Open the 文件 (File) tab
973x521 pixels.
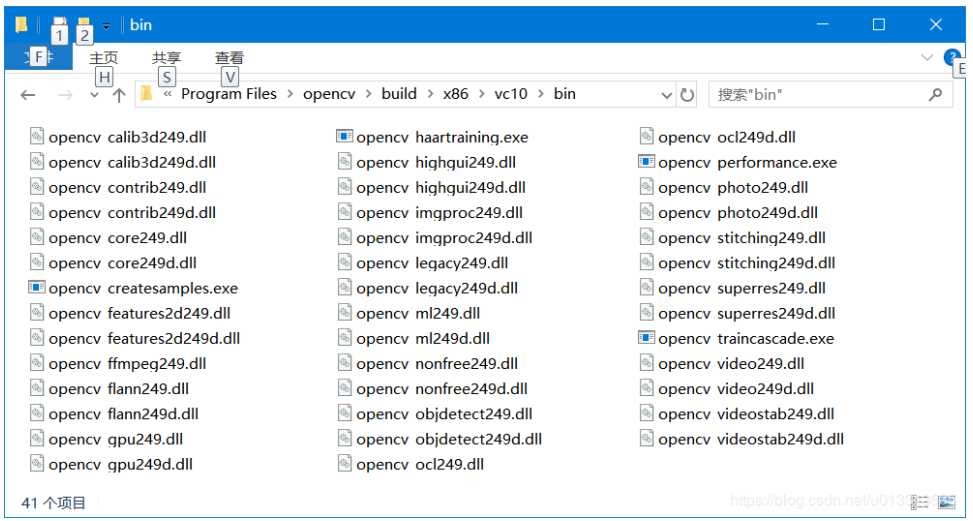pos(39,58)
